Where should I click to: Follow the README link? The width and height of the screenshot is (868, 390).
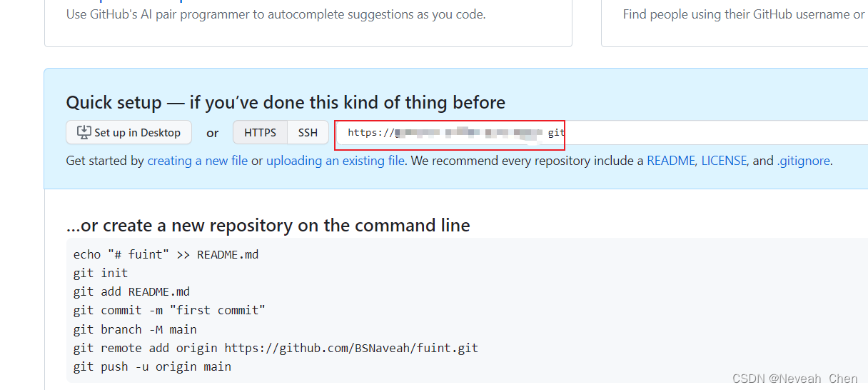[x=670, y=161]
